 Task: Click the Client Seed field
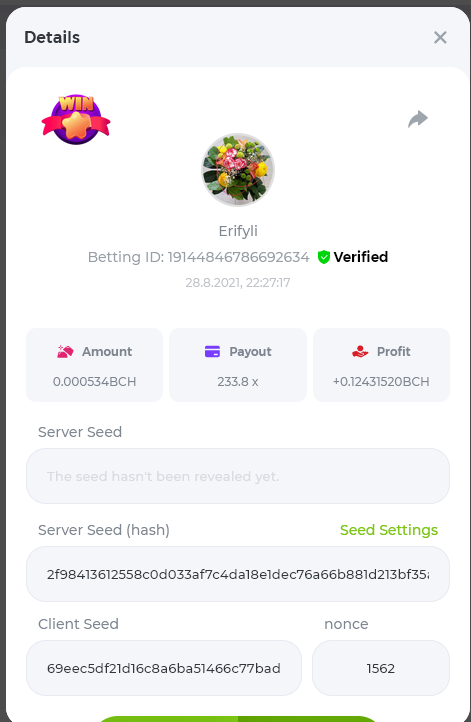(164, 668)
